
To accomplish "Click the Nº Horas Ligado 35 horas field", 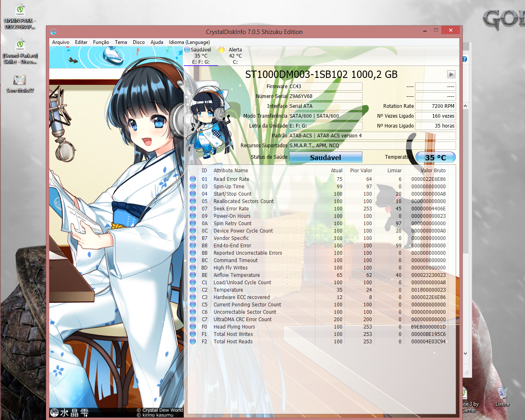I will (x=436, y=126).
